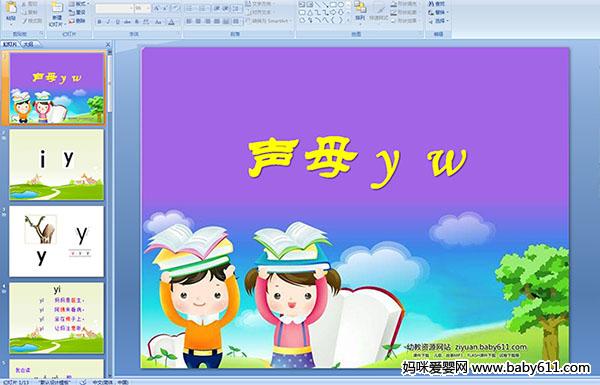Expand the Select dropdown in the editing group
This screenshot has width=600, height=385.
click(438, 21)
